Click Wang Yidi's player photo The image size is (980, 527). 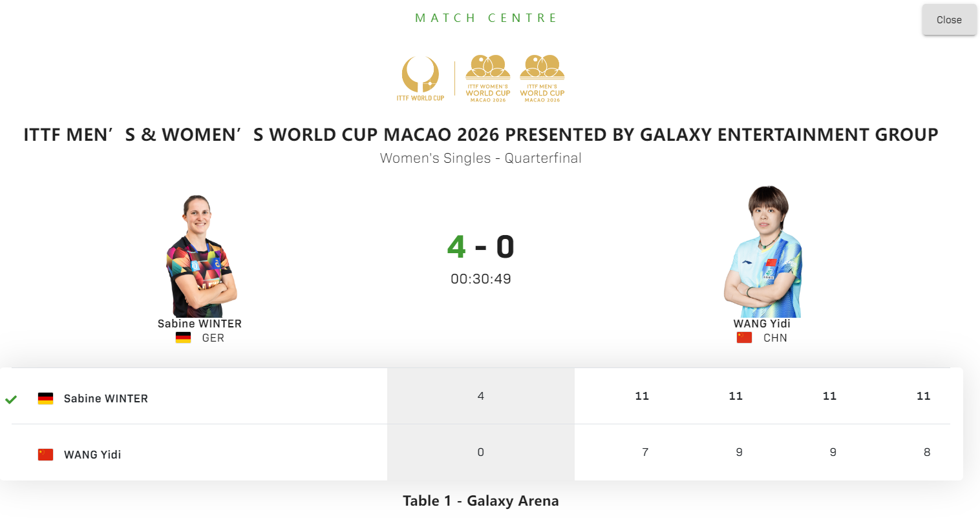pyautogui.click(x=763, y=252)
